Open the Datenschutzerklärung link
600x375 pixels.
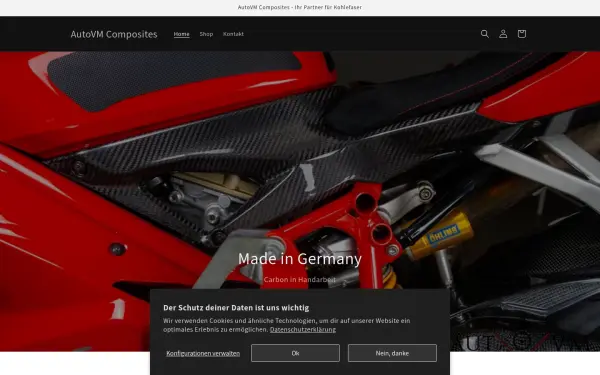click(303, 329)
